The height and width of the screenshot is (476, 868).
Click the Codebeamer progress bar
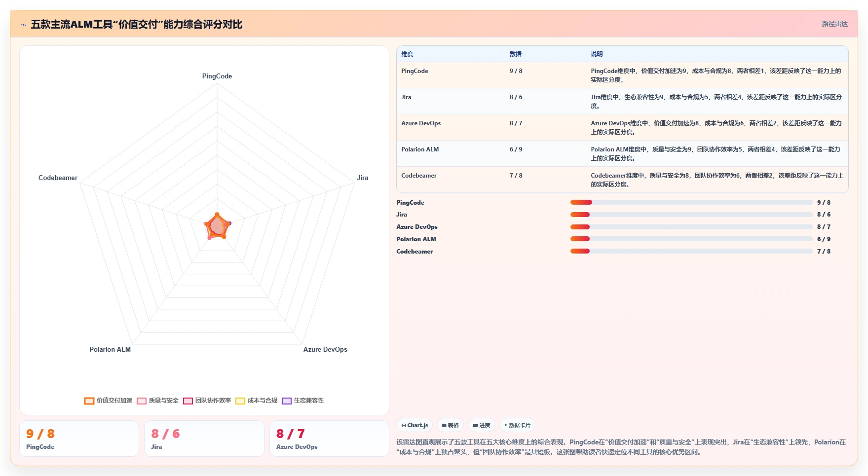(x=691, y=251)
